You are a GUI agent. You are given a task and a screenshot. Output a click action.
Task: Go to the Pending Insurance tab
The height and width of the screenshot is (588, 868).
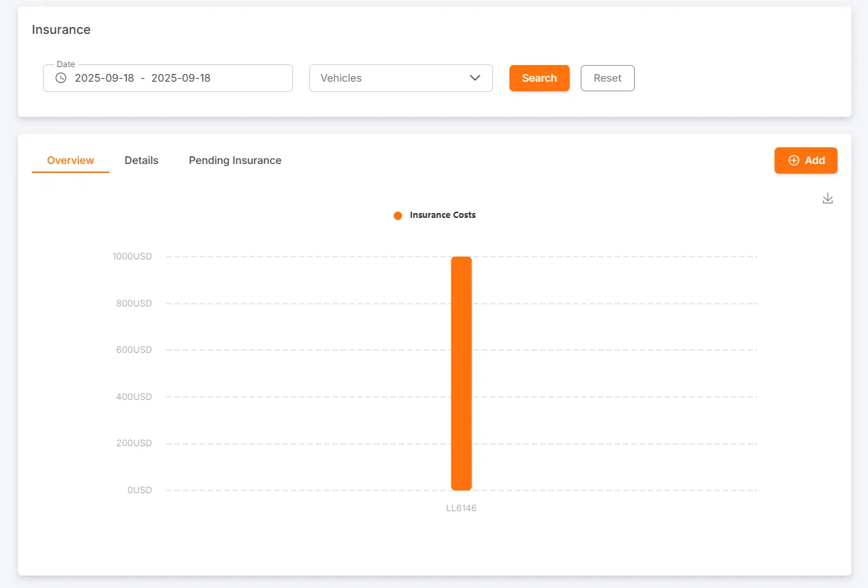point(235,160)
